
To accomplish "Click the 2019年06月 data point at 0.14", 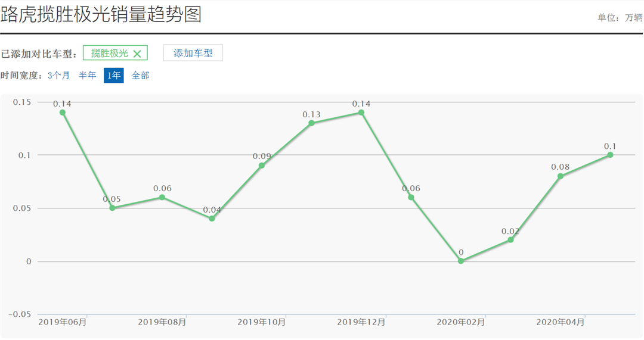I will click(63, 113).
